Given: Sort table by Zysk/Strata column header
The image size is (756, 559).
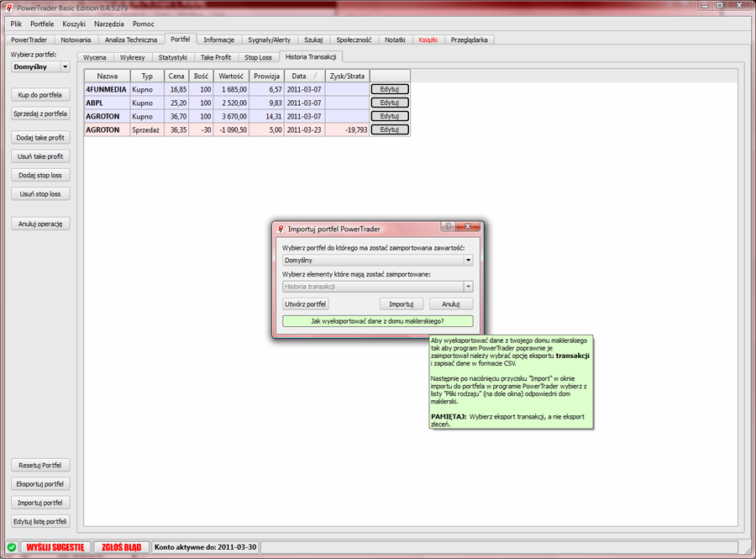Looking at the screenshot, I should (347, 76).
